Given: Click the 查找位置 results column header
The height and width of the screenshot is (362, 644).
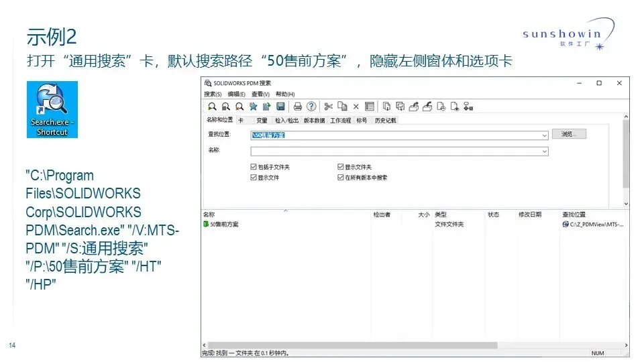Looking at the screenshot, I should pos(594,215).
